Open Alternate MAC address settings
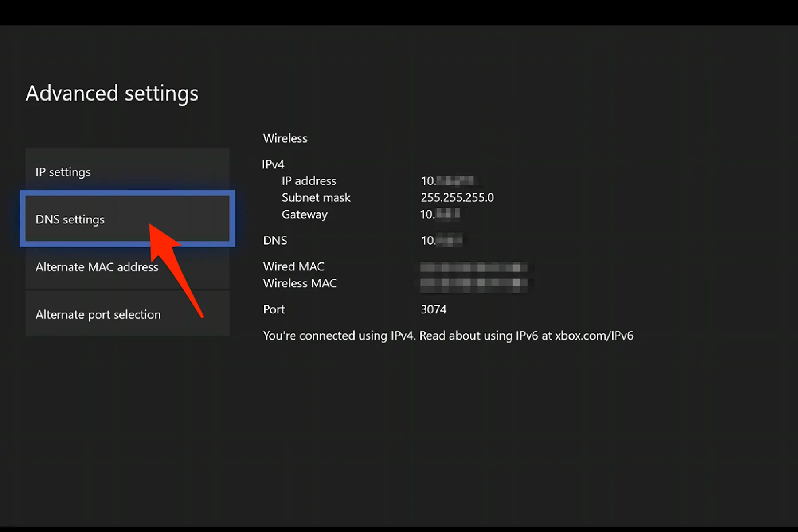This screenshot has width=798, height=532. point(97,267)
